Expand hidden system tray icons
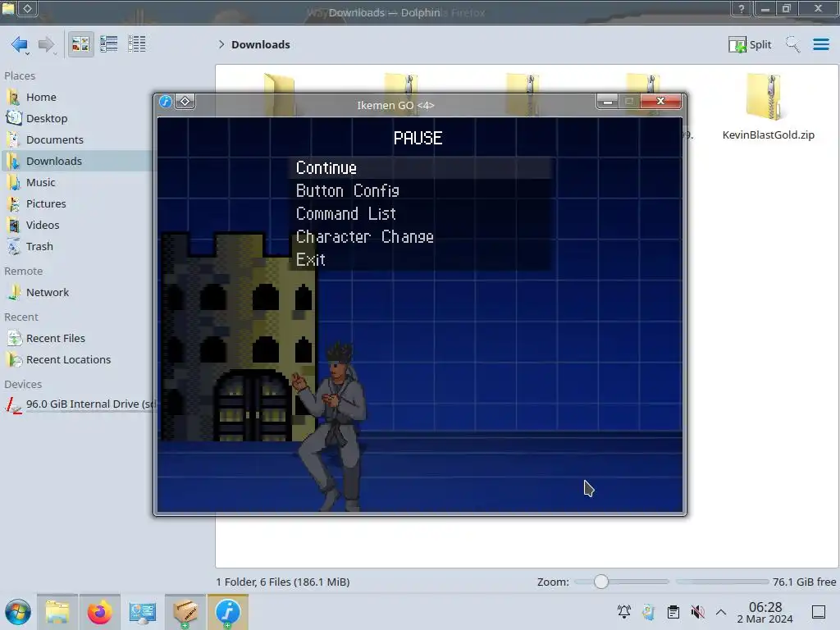Image resolution: width=840 pixels, height=630 pixels. coord(721,612)
